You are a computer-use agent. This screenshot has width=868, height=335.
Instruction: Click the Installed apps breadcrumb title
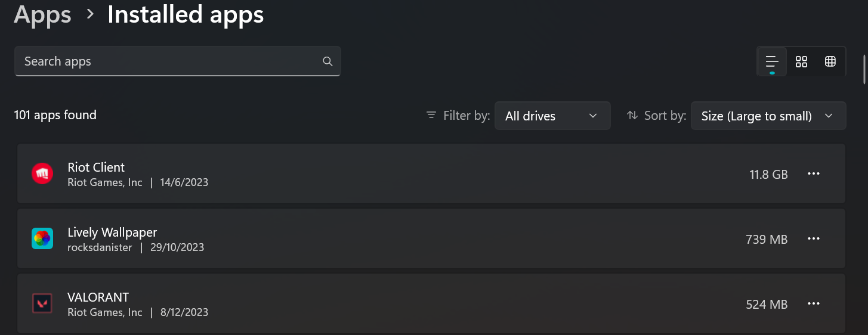click(x=186, y=14)
